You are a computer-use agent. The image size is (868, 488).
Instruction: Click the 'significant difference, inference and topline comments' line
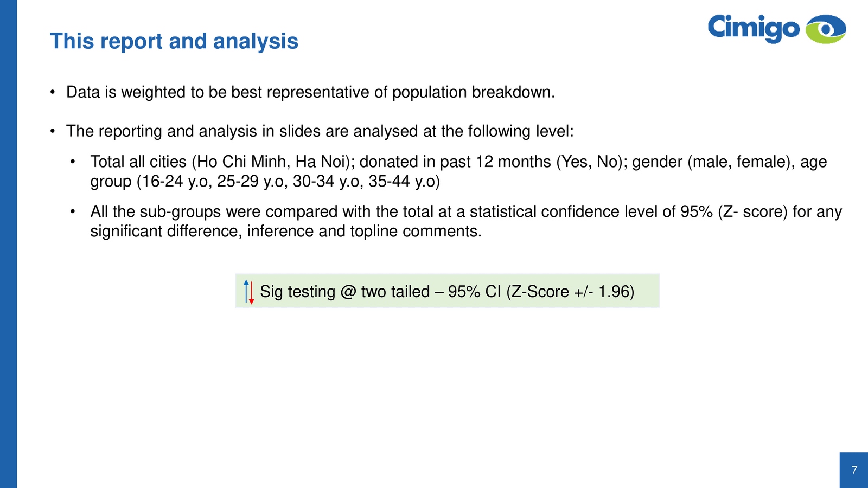(285, 232)
